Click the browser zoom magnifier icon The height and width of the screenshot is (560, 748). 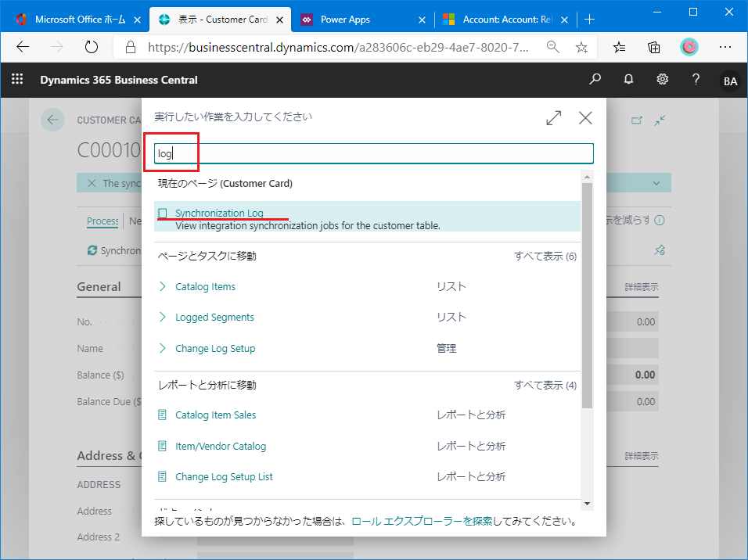pos(553,47)
